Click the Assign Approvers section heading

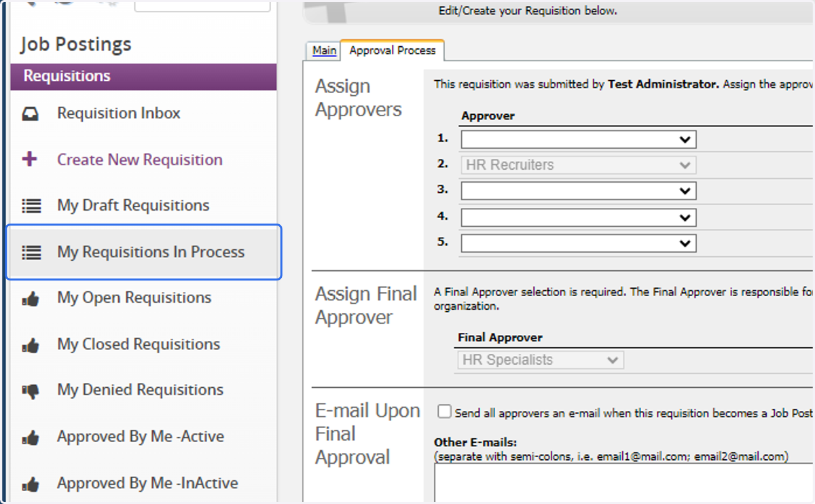[358, 98]
